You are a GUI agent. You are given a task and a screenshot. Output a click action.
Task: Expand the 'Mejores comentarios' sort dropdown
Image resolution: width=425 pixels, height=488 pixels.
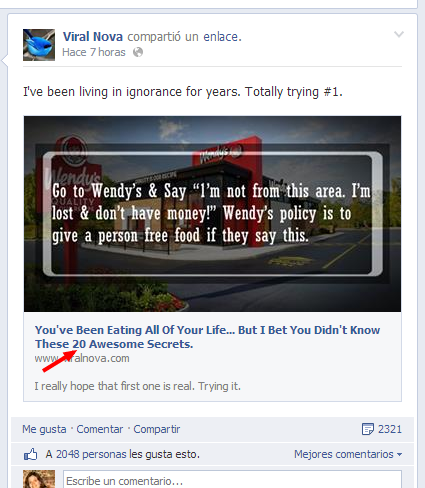348,454
